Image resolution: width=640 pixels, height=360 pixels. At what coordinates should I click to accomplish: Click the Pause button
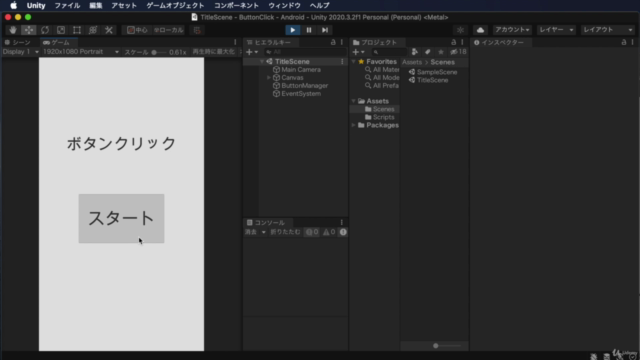pyautogui.click(x=309, y=30)
